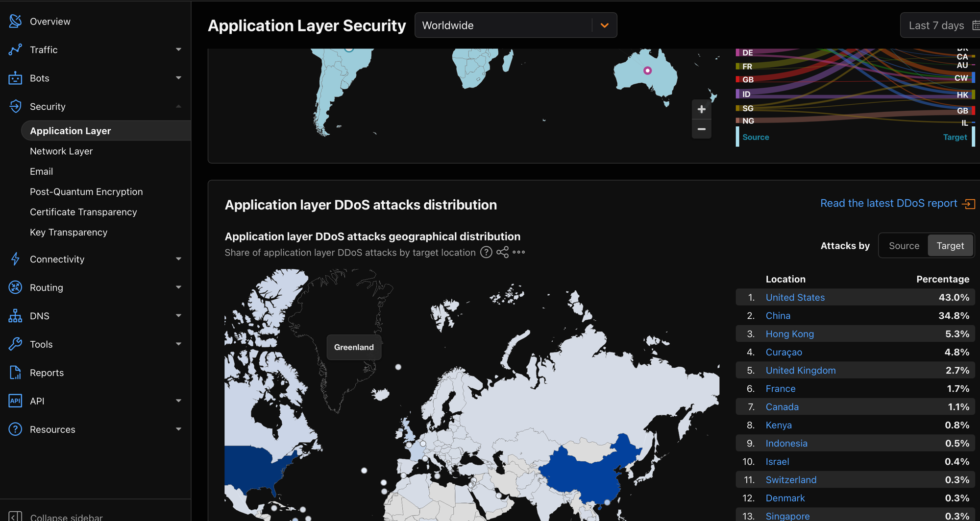Switch attacks view to Target
980x521 pixels.
click(950, 246)
